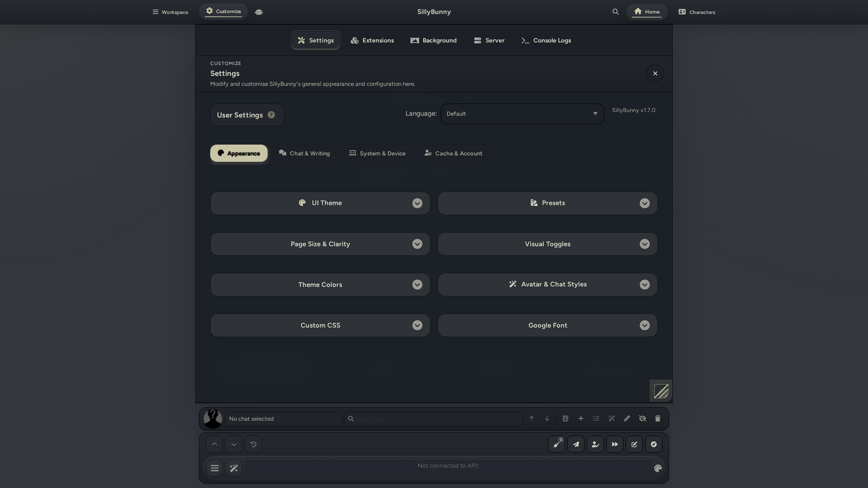This screenshot has height=488, width=868.
Task: Open search with the top magnifier icon
Action: (x=615, y=12)
